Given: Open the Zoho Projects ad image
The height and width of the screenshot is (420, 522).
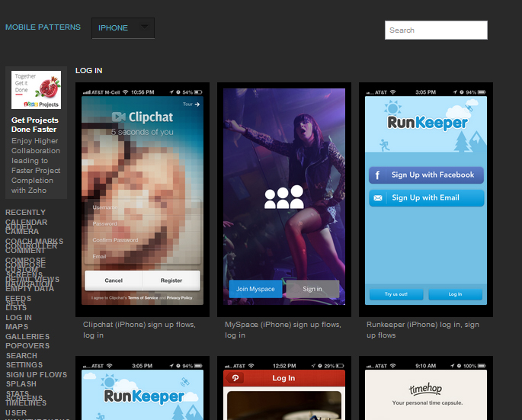Looking at the screenshot, I should point(36,90).
